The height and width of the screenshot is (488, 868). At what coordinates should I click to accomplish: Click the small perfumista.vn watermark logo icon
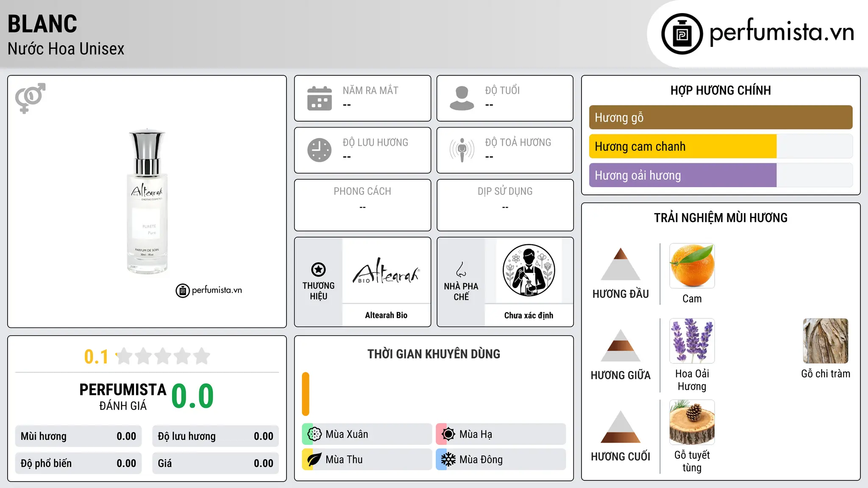tap(183, 291)
